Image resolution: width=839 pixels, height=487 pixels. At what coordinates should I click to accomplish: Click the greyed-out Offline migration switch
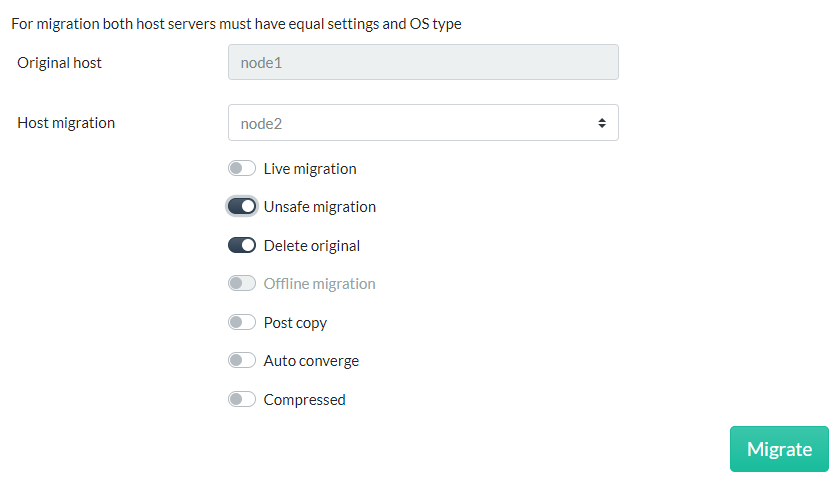point(242,284)
